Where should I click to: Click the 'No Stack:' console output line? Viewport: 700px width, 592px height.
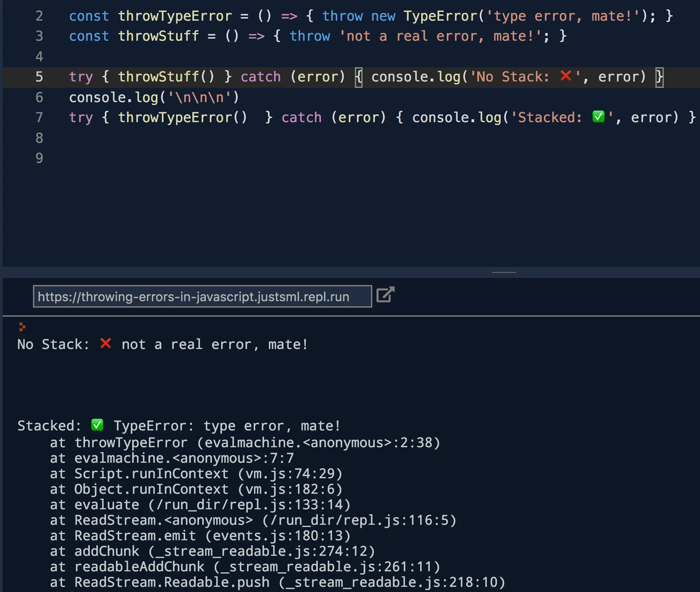pos(163,344)
